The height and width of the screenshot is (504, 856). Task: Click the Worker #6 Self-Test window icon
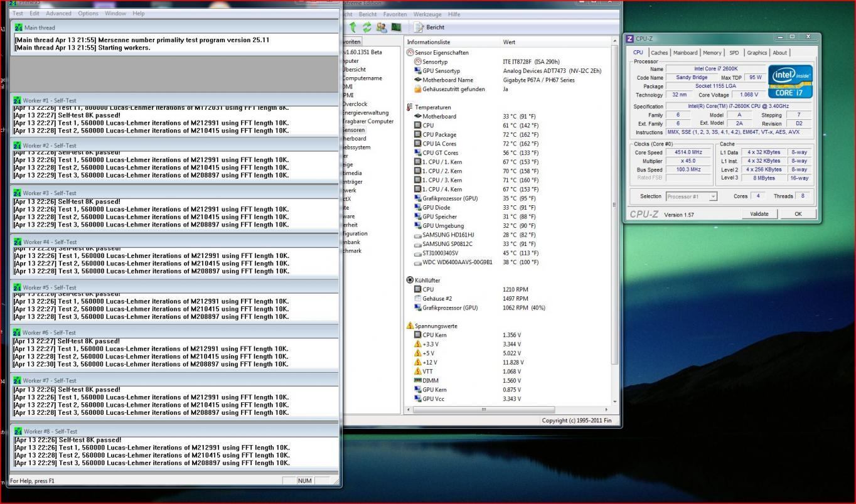(18, 333)
